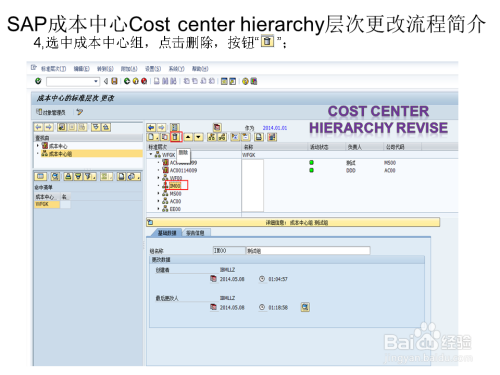
Task: Click the move up triangle button
Action: (188, 137)
